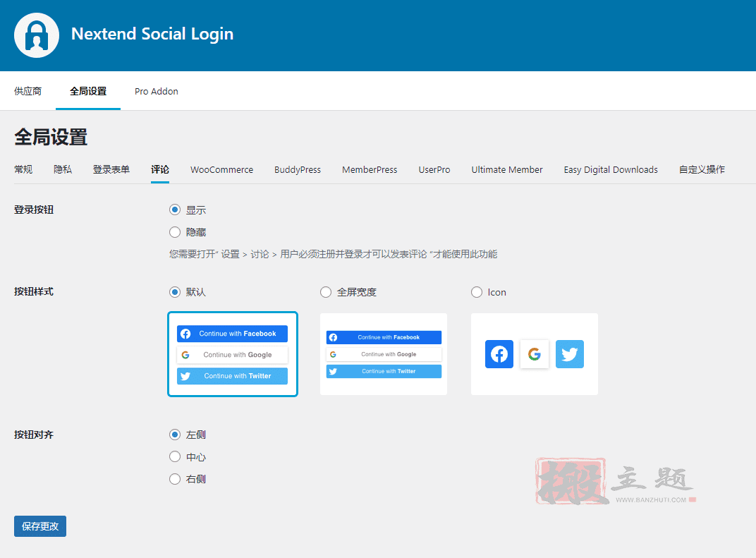Click Google icon in Icon style preview
This screenshot has height=558, width=756.
click(x=535, y=354)
